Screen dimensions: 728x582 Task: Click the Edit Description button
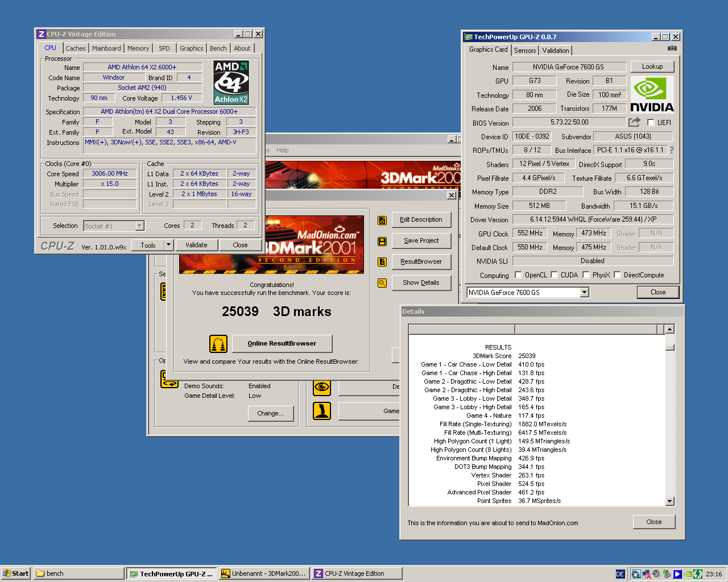pos(421,220)
